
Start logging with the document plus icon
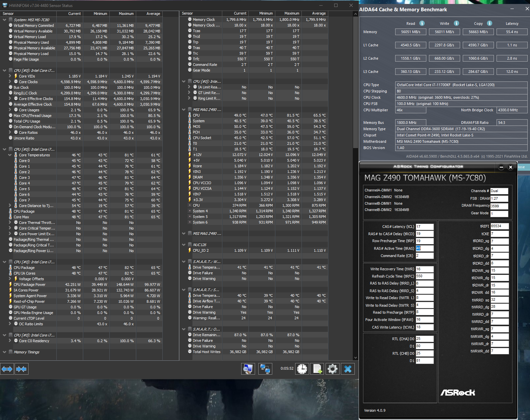coord(317,369)
